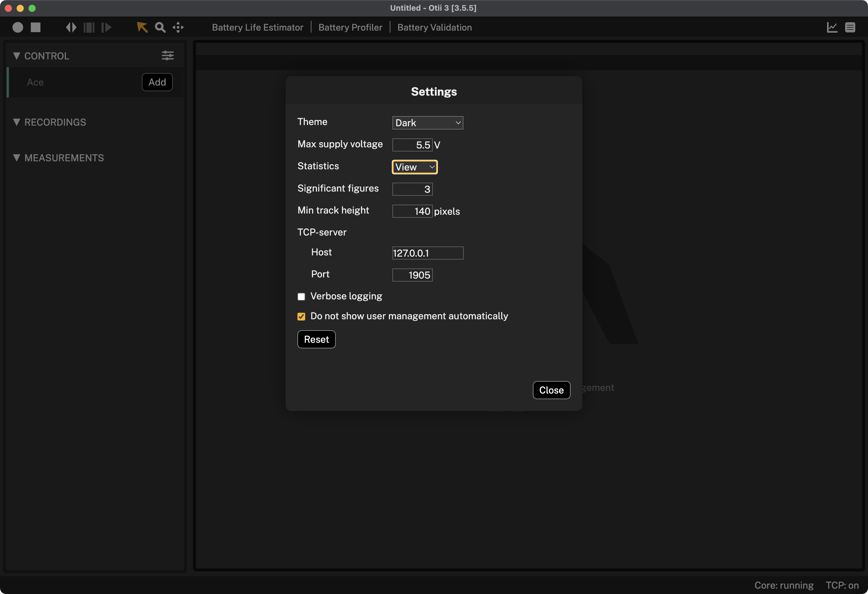This screenshot has height=594, width=868.
Task: Click the Significant figures field
Action: (x=412, y=189)
